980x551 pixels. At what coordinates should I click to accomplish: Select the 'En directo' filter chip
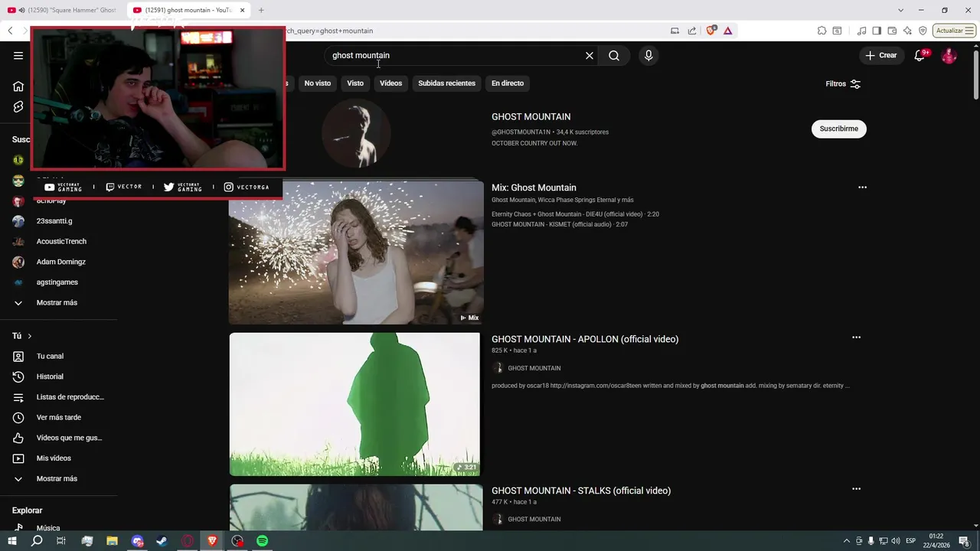508,83
